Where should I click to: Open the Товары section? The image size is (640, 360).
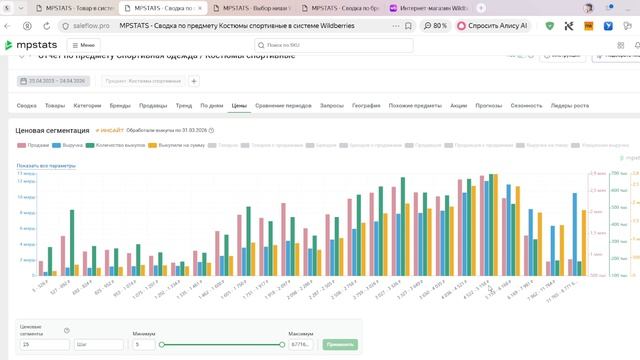(x=55, y=105)
